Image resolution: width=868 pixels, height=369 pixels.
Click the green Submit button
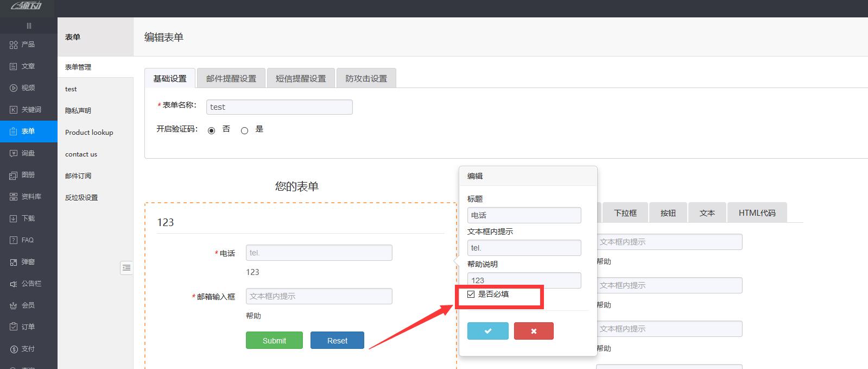[274, 341]
